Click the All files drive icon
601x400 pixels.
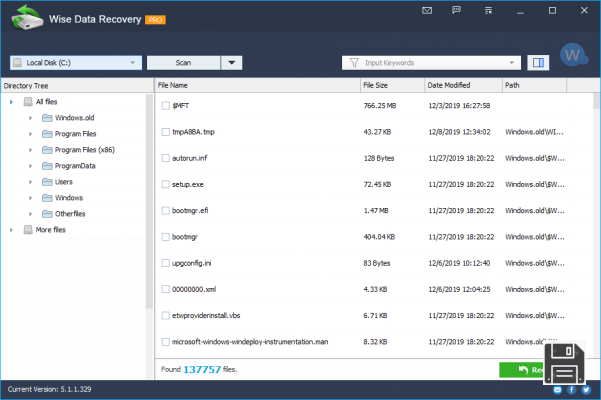(28, 102)
